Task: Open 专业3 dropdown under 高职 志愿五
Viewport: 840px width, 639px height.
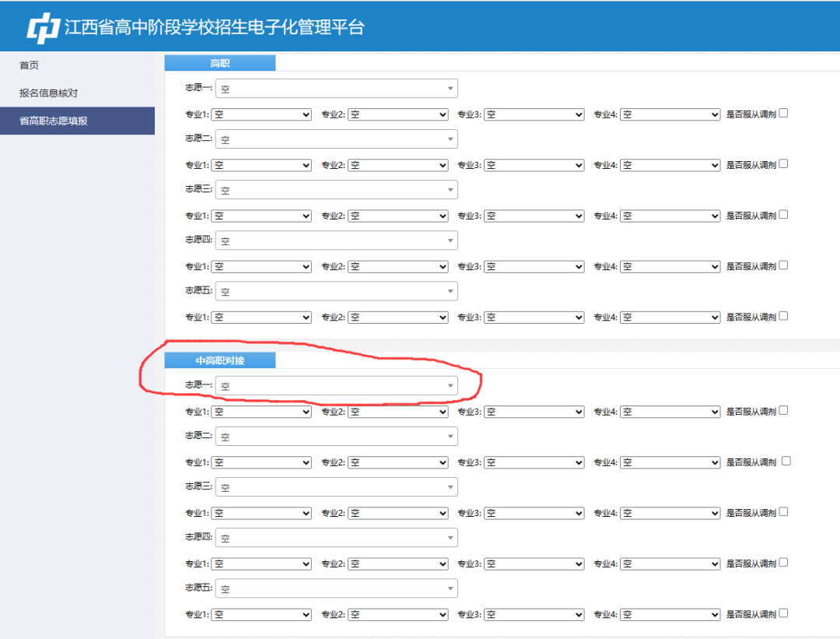Action: click(534, 318)
